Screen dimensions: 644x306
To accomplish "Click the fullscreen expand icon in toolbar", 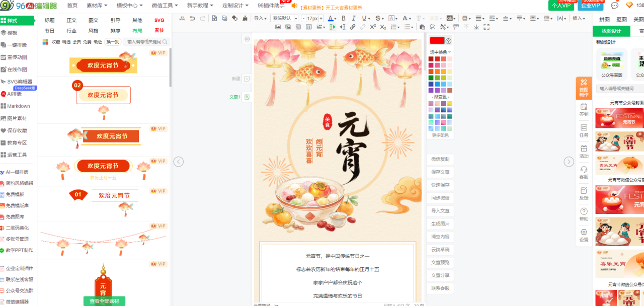I will (487, 27).
